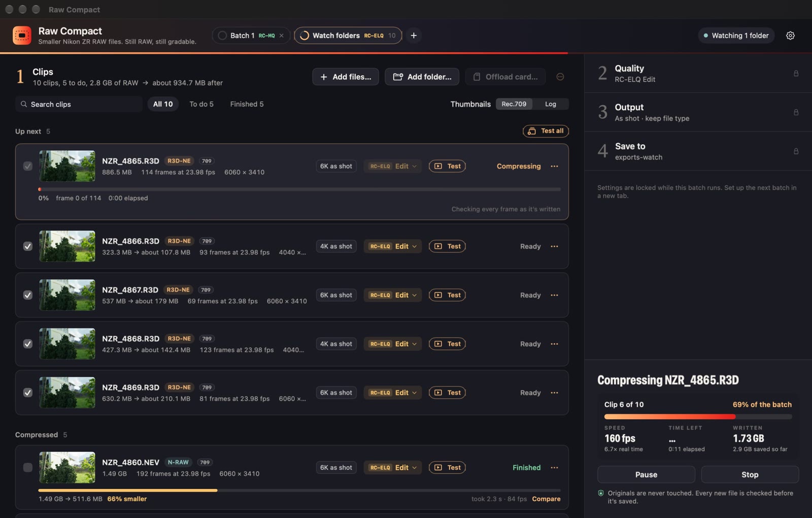Image resolution: width=812 pixels, height=518 pixels.
Task: Uncheck the NZR_4867.R3D clip checkbox
Action: point(28,295)
